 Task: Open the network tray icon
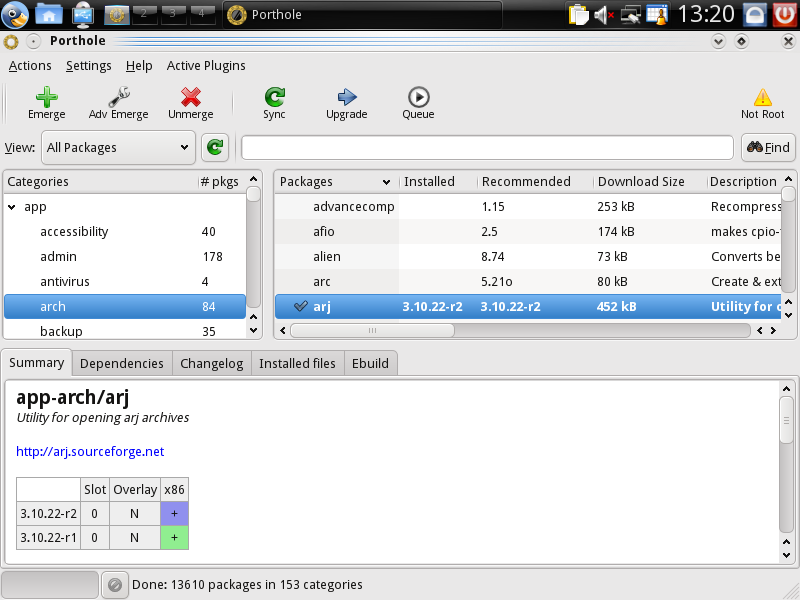[631, 15]
